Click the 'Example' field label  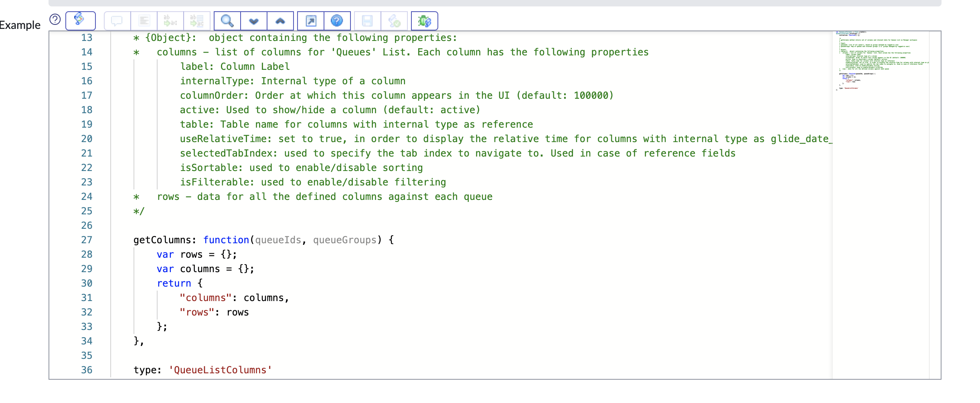click(x=20, y=25)
